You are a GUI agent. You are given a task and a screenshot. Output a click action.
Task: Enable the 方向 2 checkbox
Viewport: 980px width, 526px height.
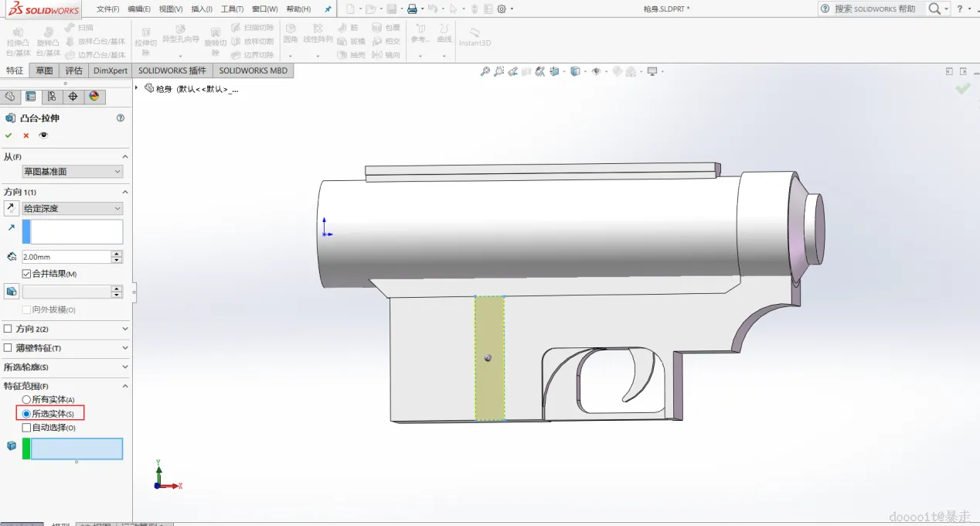pos(9,329)
